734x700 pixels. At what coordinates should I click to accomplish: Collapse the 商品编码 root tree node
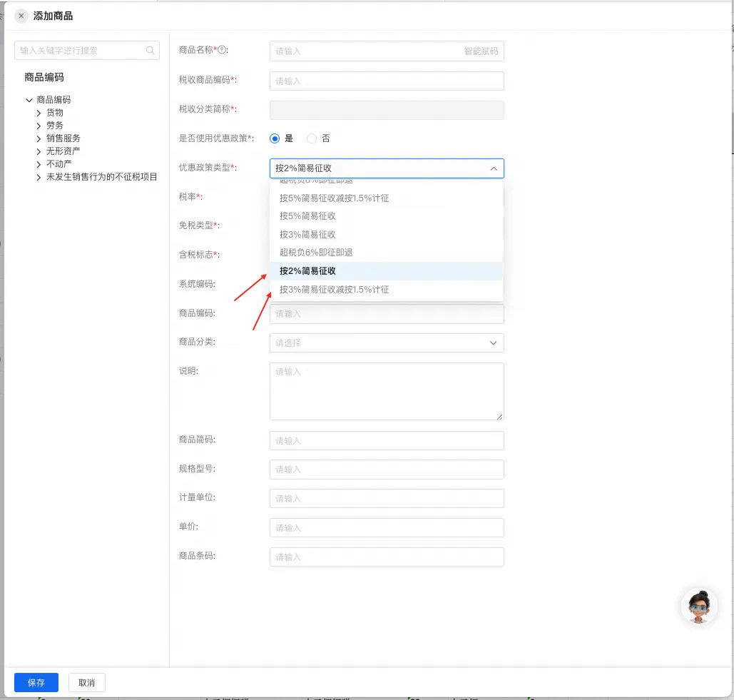pyautogui.click(x=29, y=100)
